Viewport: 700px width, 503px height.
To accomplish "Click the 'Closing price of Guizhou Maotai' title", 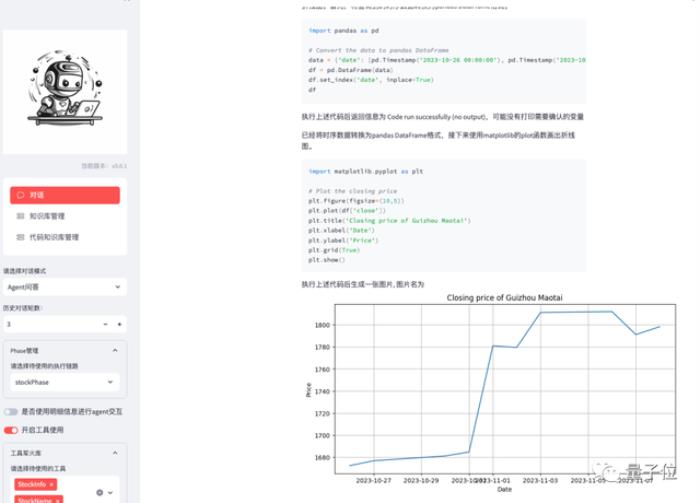I will point(504,298).
